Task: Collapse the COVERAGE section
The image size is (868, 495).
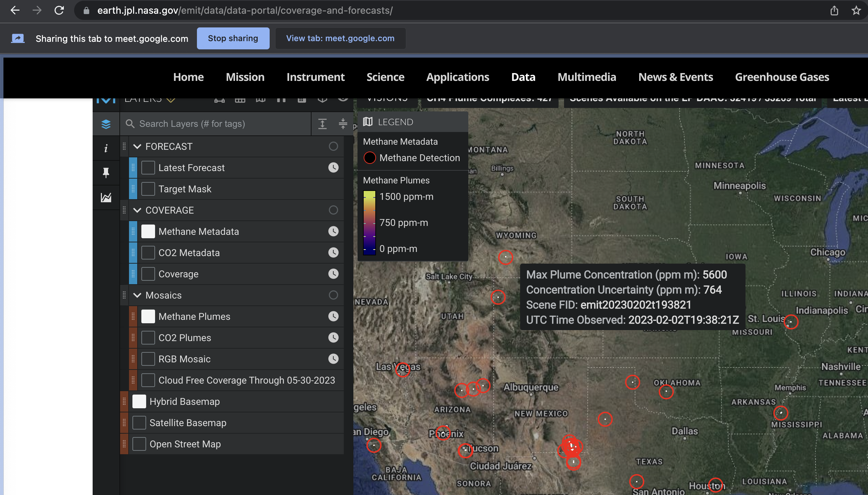Action: coord(138,210)
